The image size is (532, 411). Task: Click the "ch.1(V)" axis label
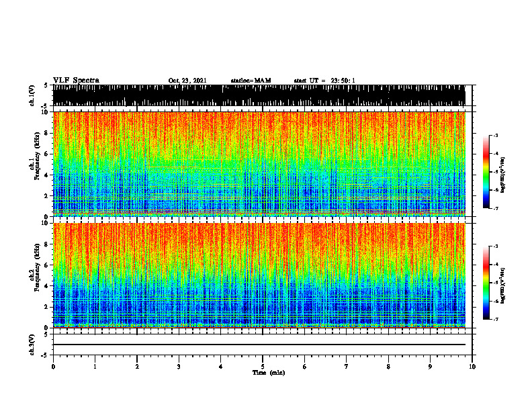pos(32,95)
